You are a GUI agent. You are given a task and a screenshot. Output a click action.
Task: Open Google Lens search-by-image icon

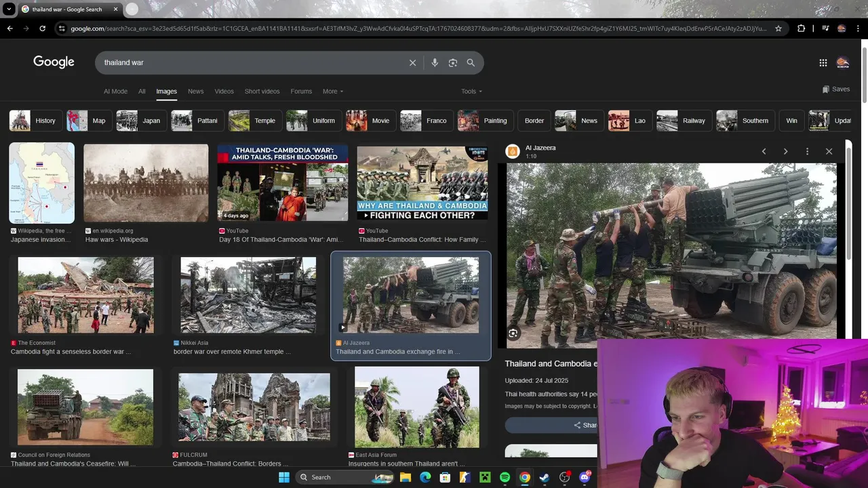[x=453, y=62]
